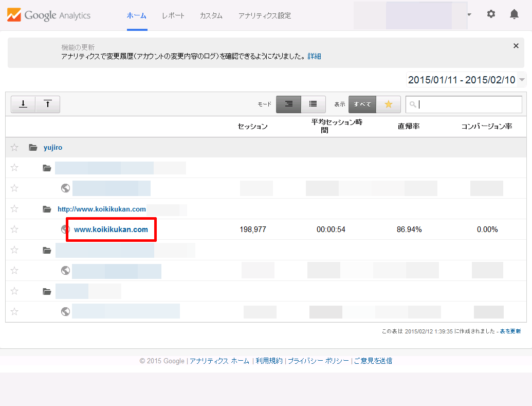This screenshot has width=532, height=406.
Task: Click the コンバージョン率 column header
Action: click(487, 127)
